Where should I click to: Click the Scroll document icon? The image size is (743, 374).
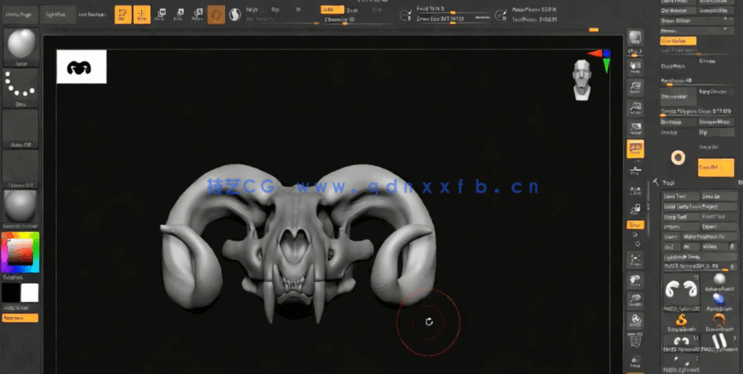[x=635, y=67]
